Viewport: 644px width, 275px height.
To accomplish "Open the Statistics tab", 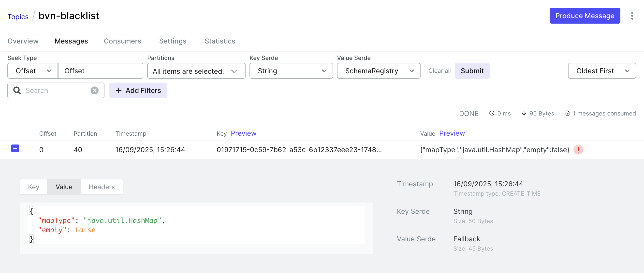I will click(220, 41).
